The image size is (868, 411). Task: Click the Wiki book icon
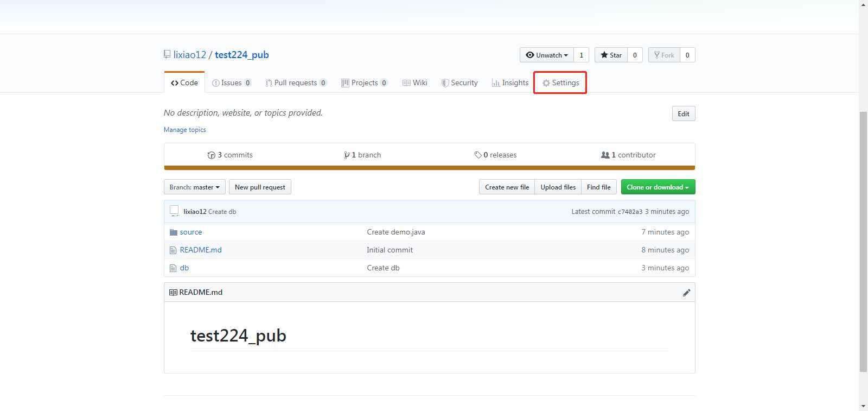pyautogui.click(x=406, y=83)
